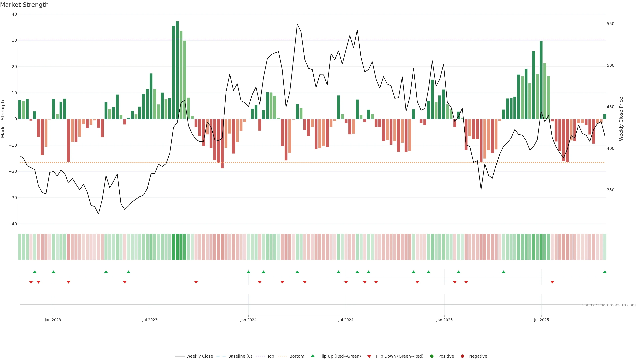The image size is (644, 362).
Task: Click the Flip Up green triangle legend icon
Action: point(312,356)
